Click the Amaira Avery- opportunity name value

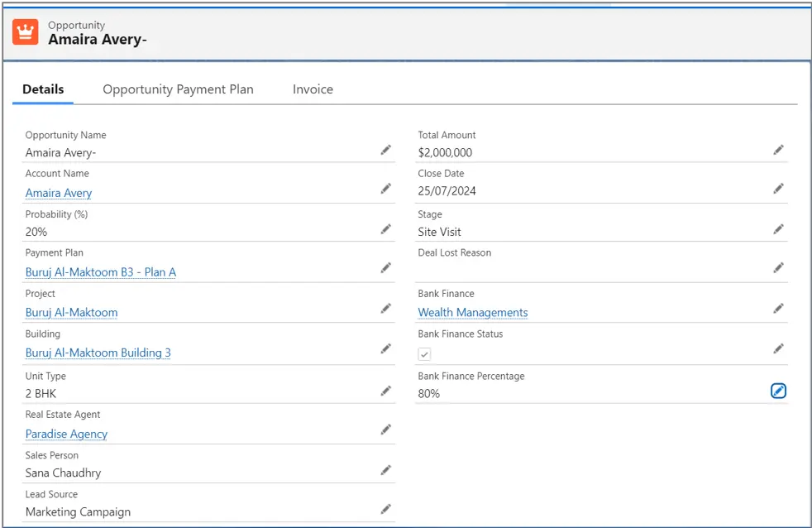(x=60, y=152)
